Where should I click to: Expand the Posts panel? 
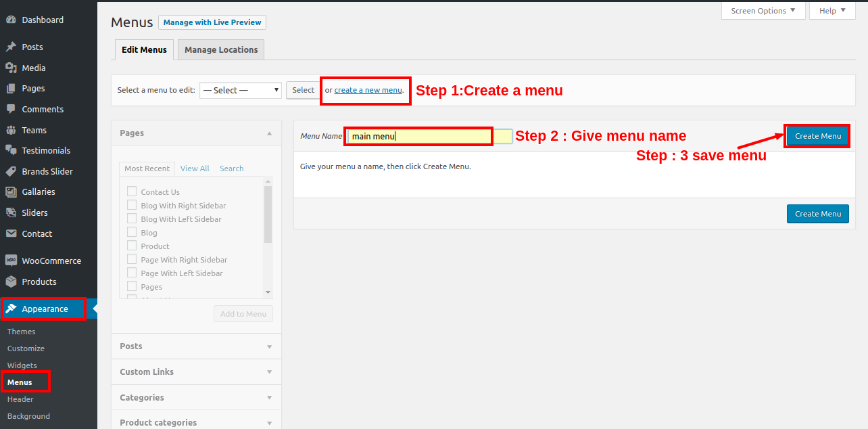[x=196, y=346]
